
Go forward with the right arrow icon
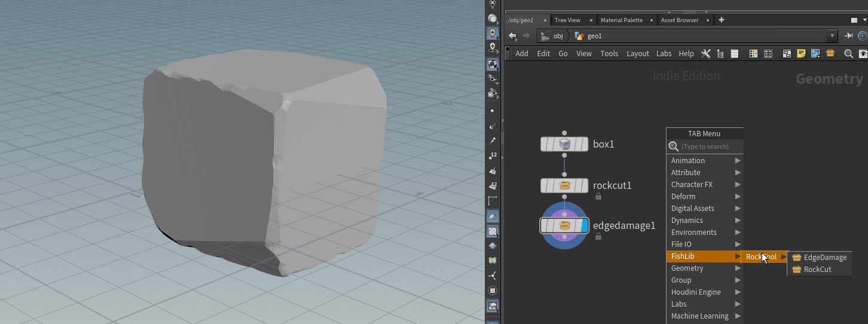527,36
